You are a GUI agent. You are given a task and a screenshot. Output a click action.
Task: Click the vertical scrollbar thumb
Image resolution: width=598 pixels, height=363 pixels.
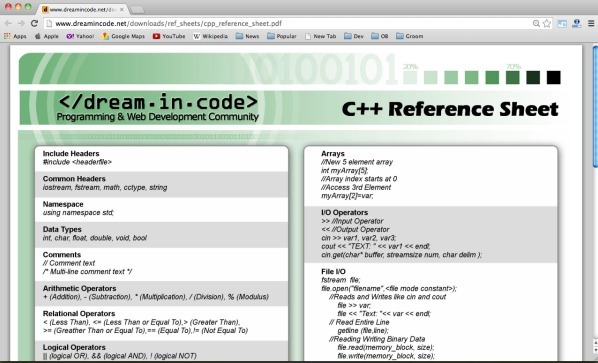pos(595,106)
